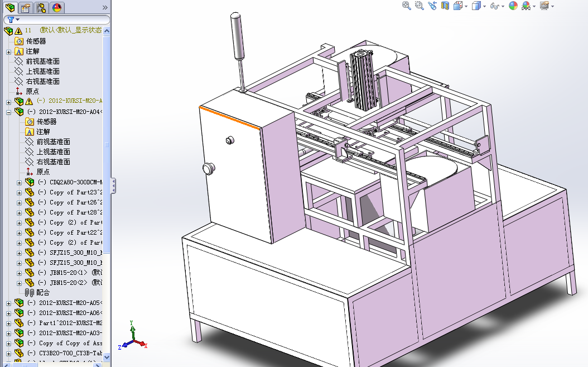Open the DisplayManager appearance tab
Image resolution: width=588 pixels, height=367 pixels.
57,7
